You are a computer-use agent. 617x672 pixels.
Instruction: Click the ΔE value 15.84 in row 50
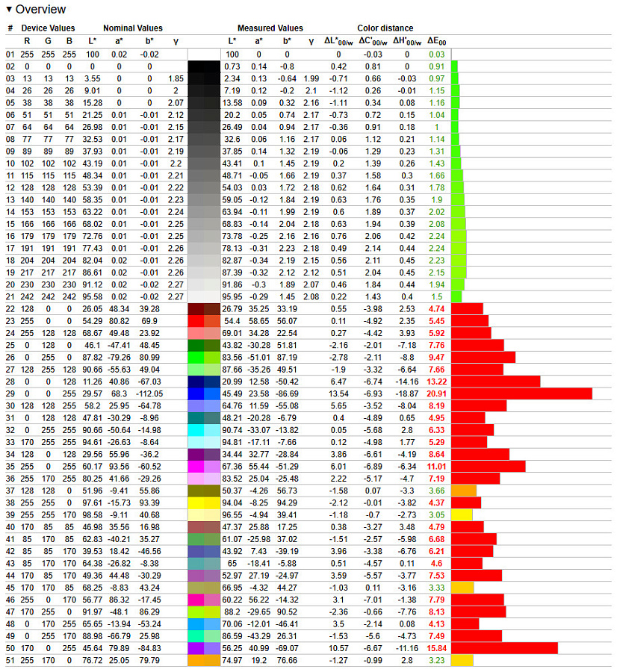pyautogui.click(x=436, y=648)
